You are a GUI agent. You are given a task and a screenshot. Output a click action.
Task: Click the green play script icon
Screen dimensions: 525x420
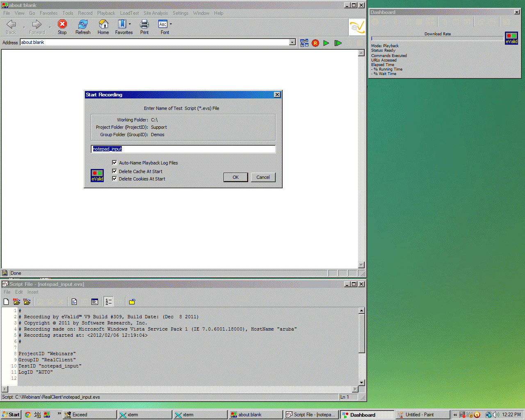(326, 43)
